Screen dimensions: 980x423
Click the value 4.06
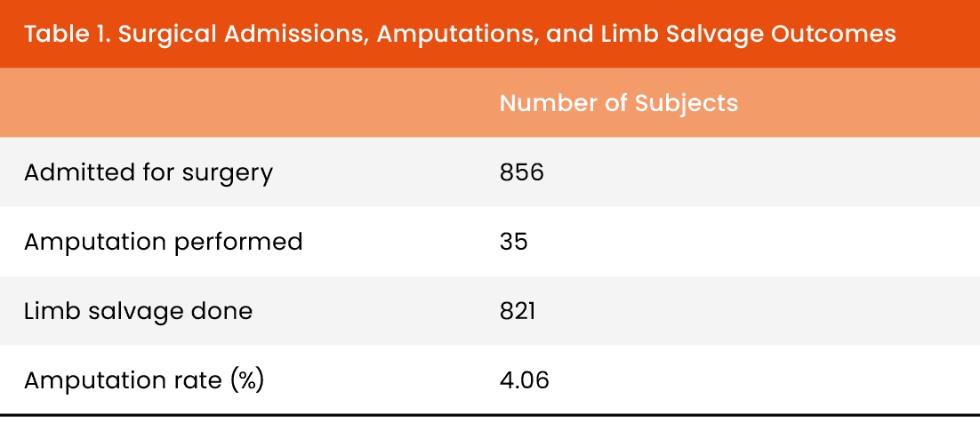tap(524, 380)
